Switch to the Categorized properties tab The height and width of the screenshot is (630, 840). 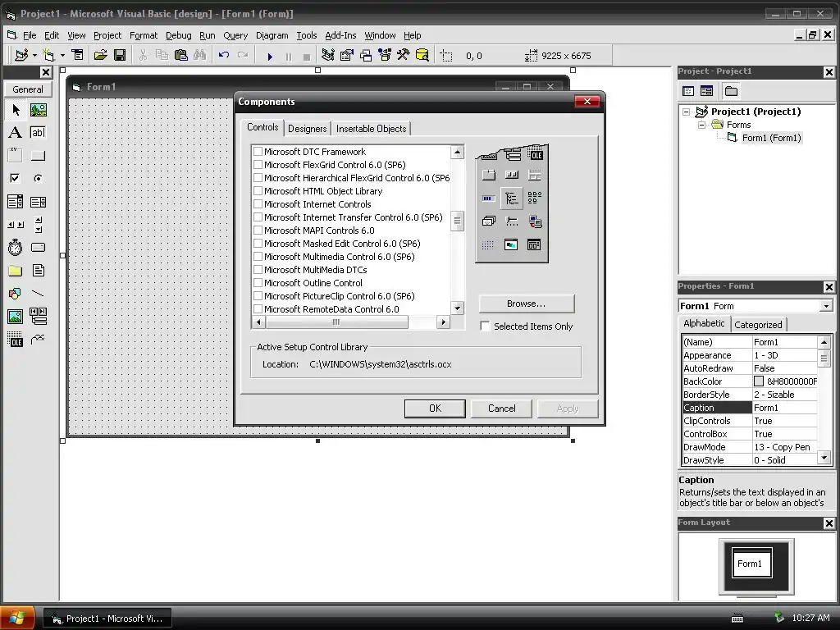(x=758, y=325)
